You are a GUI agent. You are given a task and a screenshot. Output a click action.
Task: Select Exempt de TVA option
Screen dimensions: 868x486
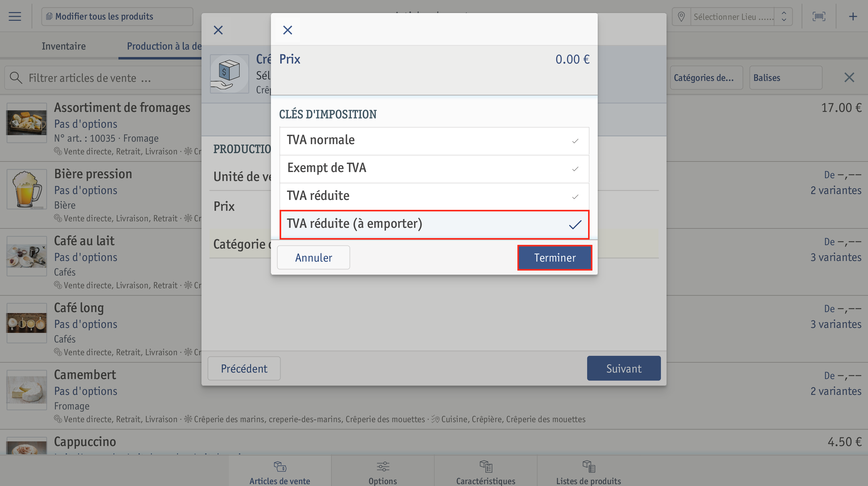(x=434, y=169)
